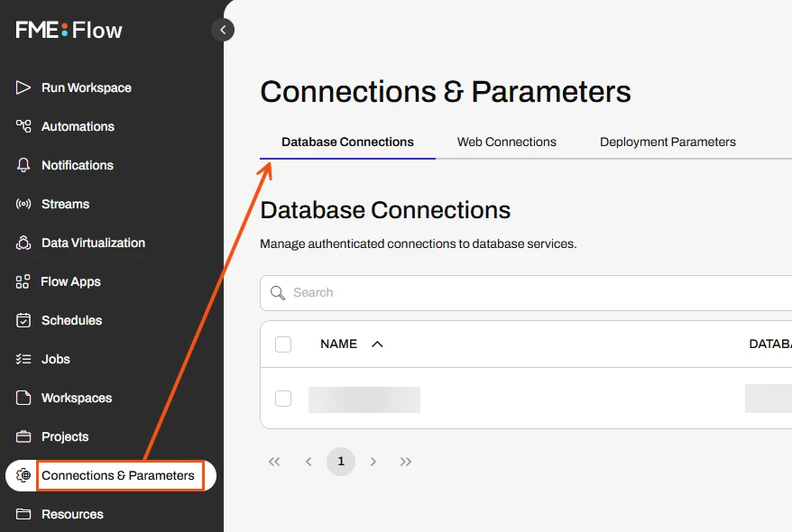Click the Resources folder icon
Screen dimensions: 792x532
(23, 514)
